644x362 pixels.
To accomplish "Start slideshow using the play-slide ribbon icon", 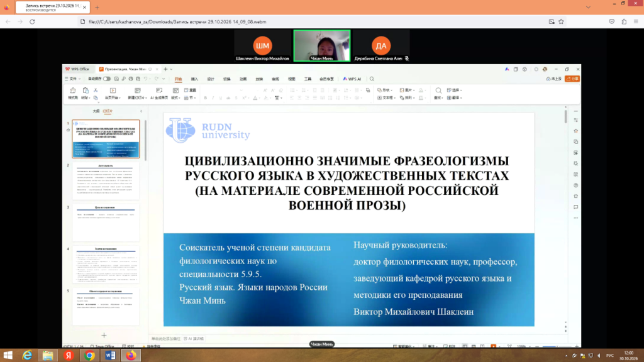I will tap(113, 90).
